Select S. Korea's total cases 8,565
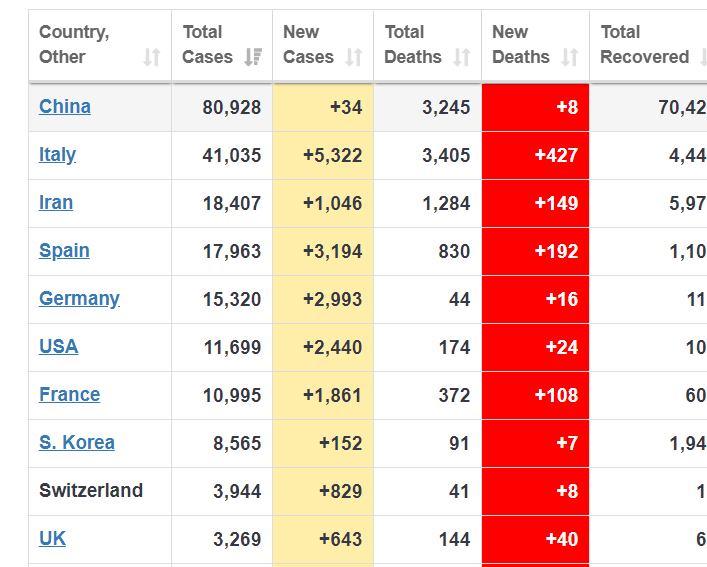This screenshot has width=707, height=567. (237, 444)
